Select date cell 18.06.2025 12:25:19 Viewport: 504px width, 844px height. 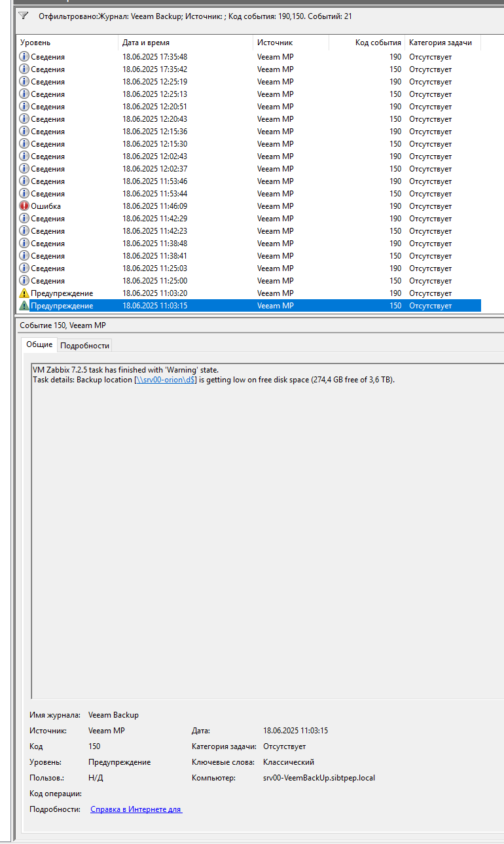pyautogui.click(x=154, y=82)
